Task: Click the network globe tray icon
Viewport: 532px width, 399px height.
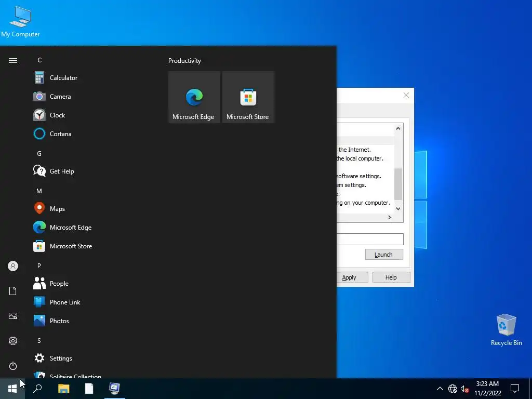Action: tap(453, 389)
